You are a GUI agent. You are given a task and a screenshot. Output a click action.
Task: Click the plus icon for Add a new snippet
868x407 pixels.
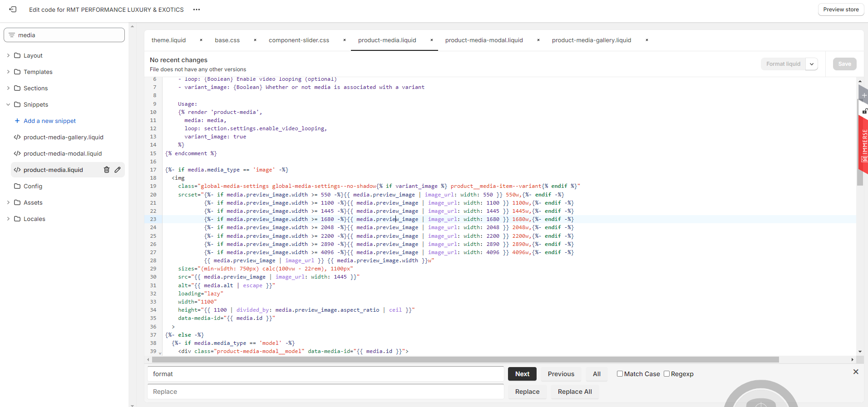[17, 121]
